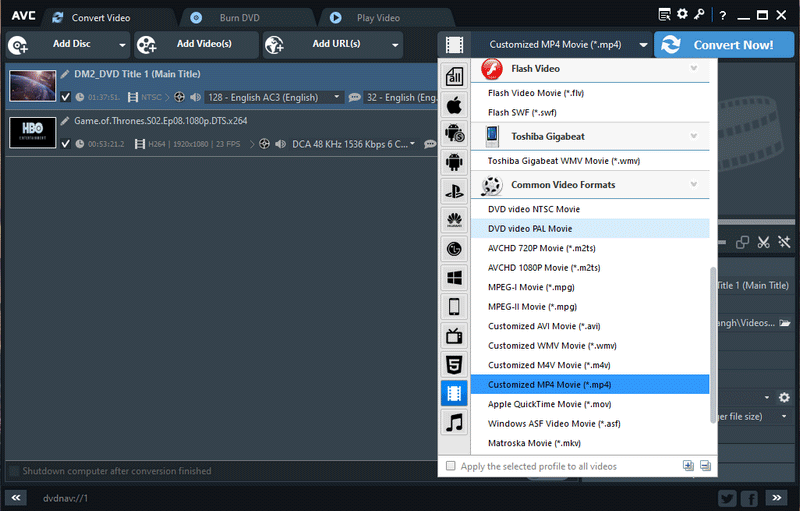Image resolution: width=800 pixels, height=511 pixels.
Task: Enable Shutdown computer after conversion finished
Action: coord(15,471)
